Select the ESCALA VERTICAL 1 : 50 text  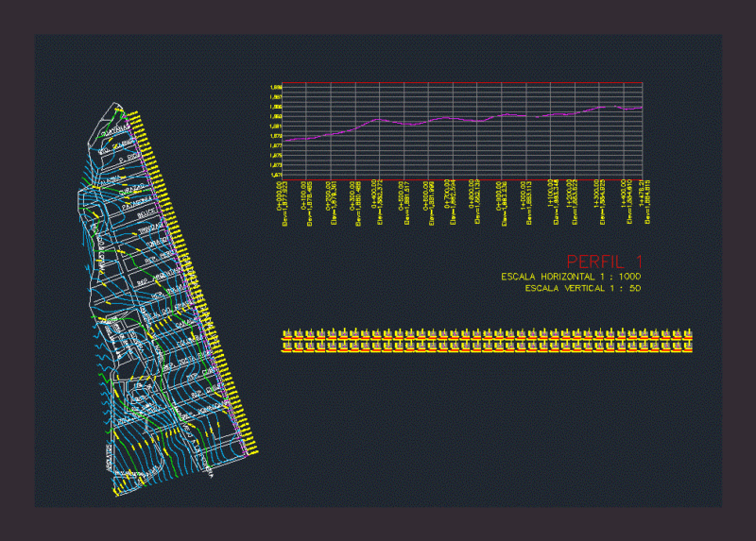pyautogui.click(x=583, y=288)
